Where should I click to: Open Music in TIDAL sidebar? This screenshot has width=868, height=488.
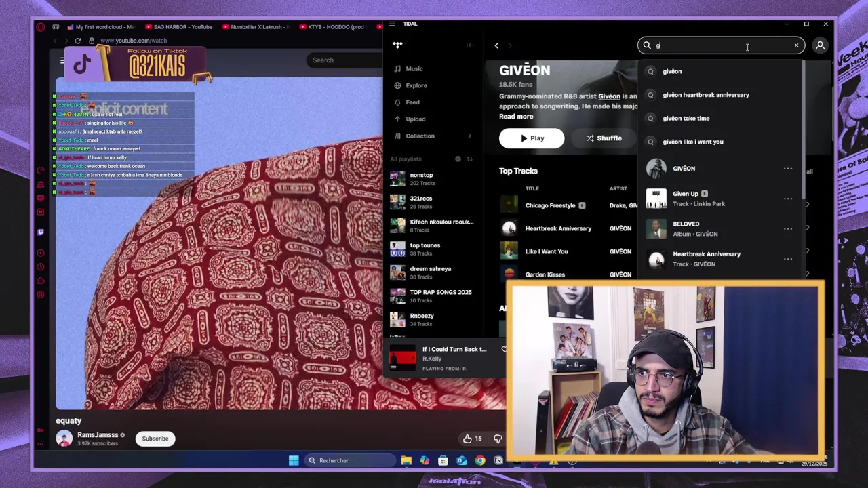pos(414,68)
